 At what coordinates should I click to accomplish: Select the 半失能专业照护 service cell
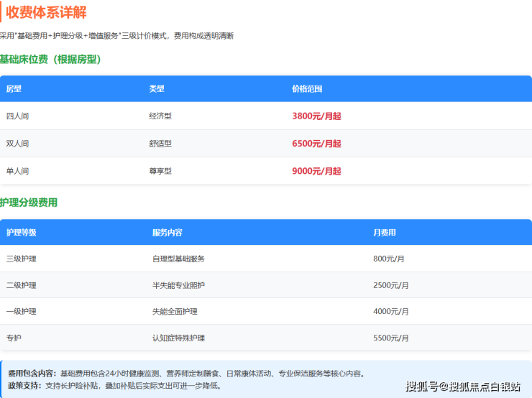point(178,285)
